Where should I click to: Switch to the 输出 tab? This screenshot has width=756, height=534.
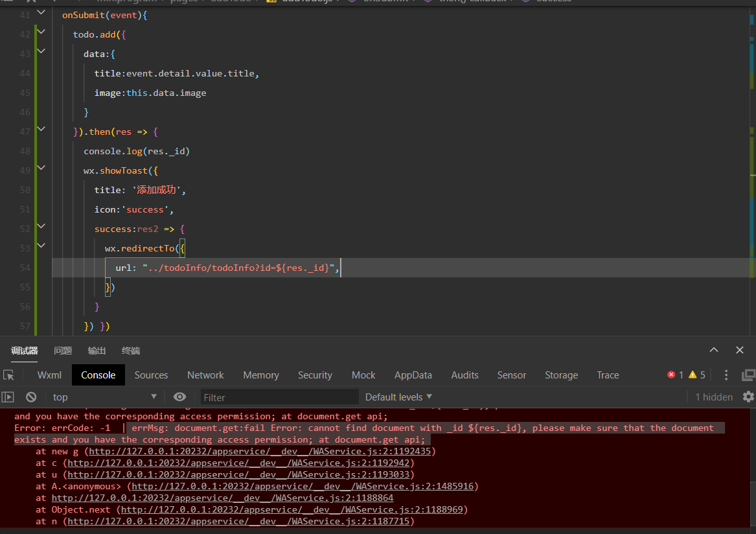[x=97, y=351]
